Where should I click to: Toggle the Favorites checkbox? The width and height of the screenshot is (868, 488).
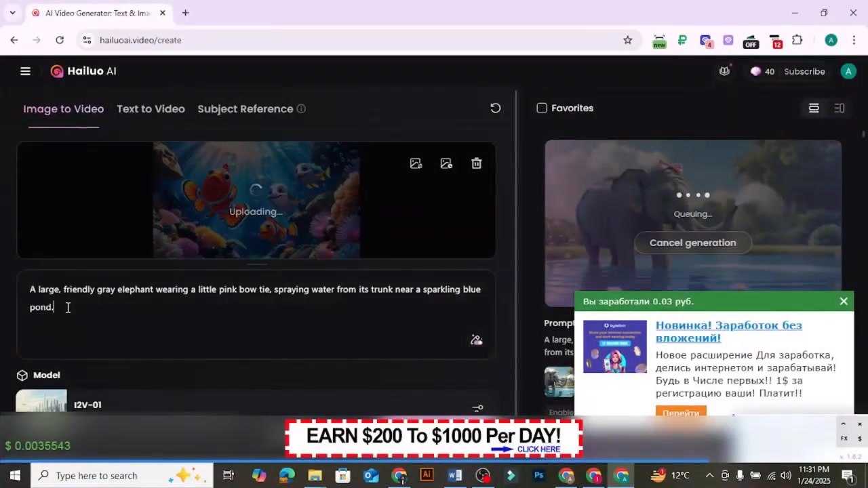(542, 108)
